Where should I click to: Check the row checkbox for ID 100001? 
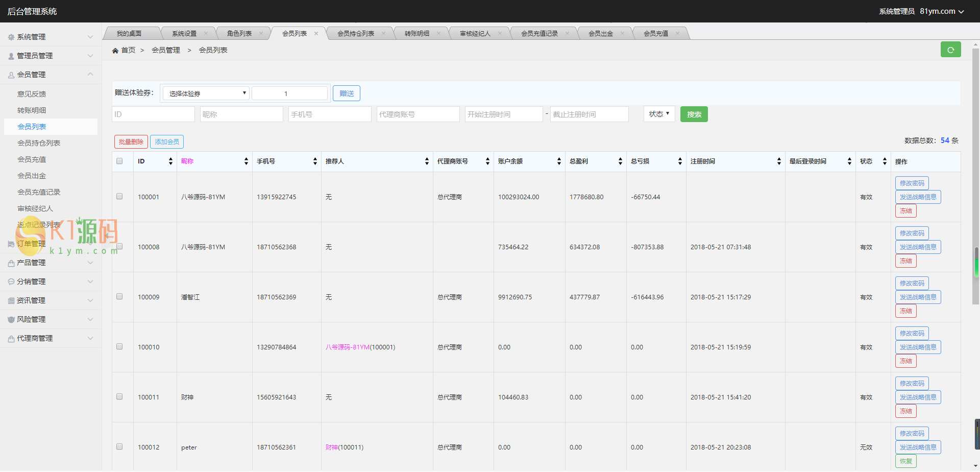119,196
